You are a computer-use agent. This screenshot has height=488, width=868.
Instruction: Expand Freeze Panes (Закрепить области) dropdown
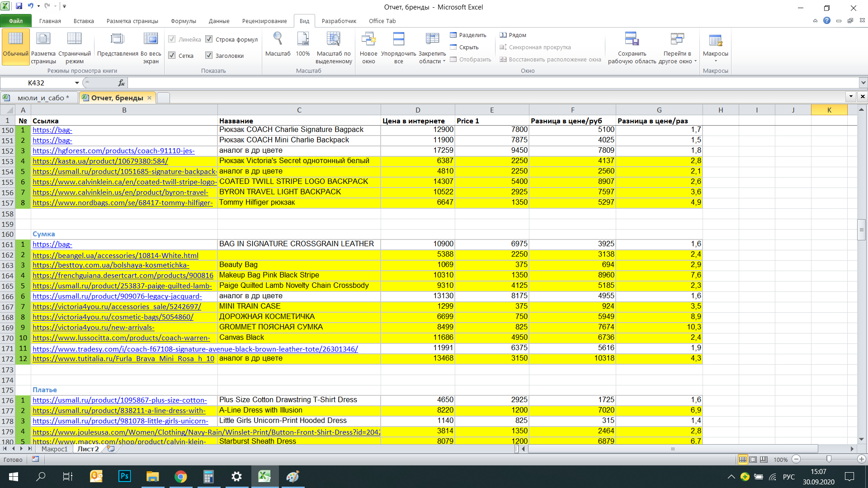(432, 47)
